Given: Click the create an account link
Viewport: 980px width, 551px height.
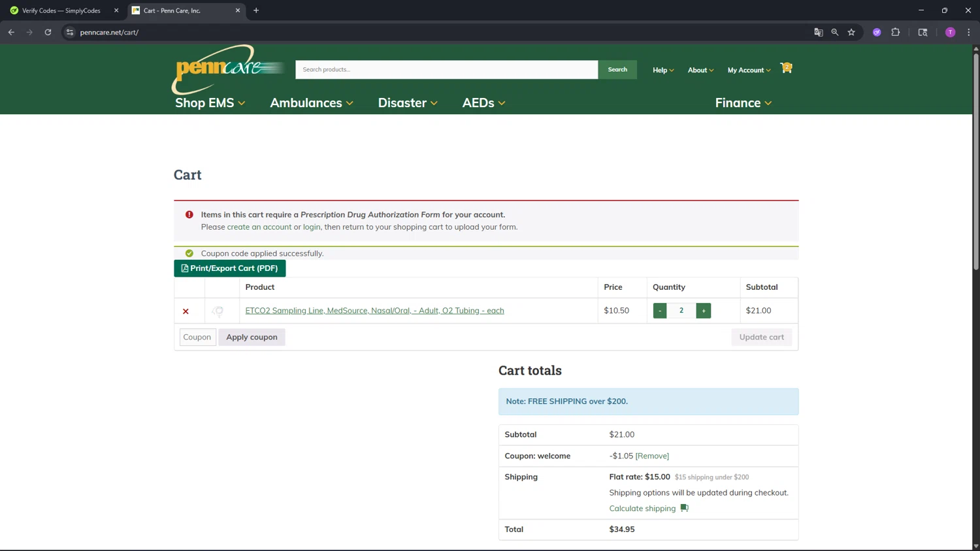Looking at the screenshot, I should pyautogui.click(x=259, y=227).
